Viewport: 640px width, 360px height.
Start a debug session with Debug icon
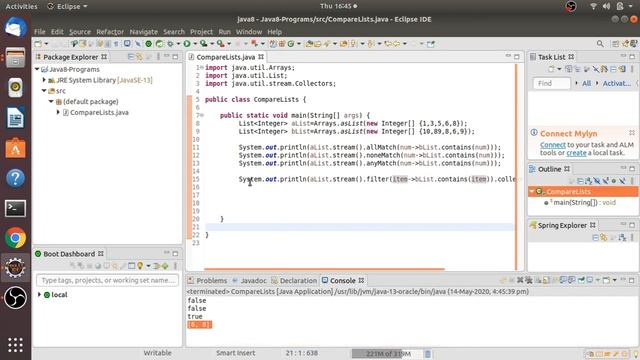pyautogui.click(x=171, y=44)
